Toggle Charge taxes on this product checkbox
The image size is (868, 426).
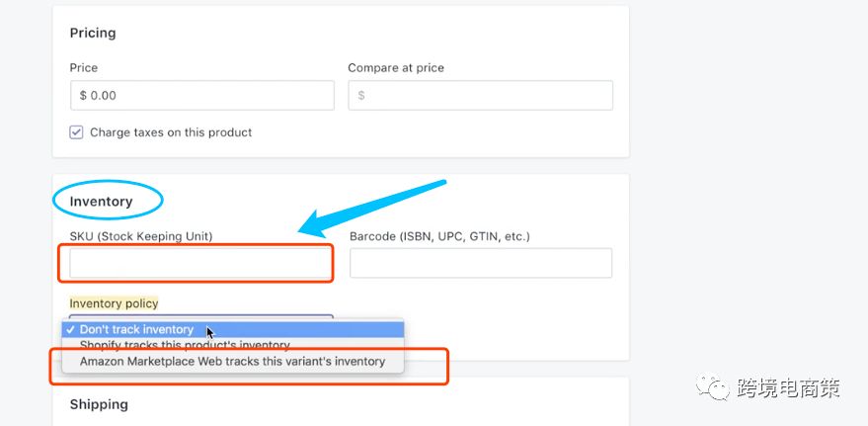76,132
